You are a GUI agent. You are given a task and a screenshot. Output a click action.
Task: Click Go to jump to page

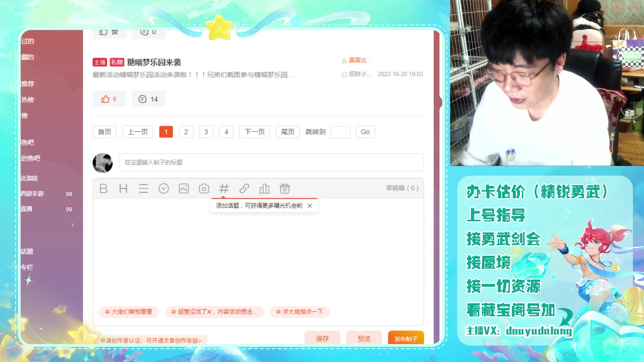tap(365, 132)
